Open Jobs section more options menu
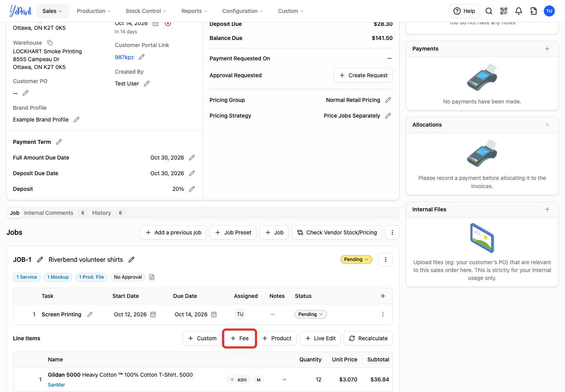This screenshot has width=565, height=392. tap(392, 232)
